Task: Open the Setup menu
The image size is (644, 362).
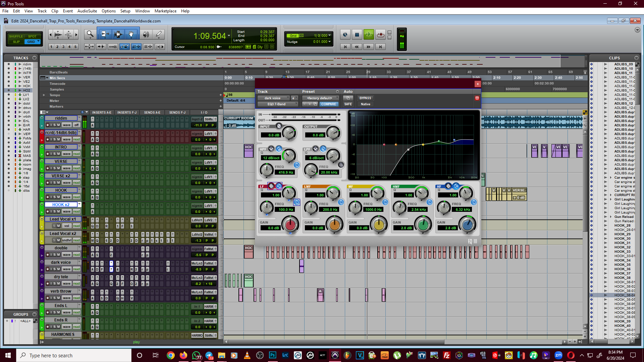Action: click(125, 11)
